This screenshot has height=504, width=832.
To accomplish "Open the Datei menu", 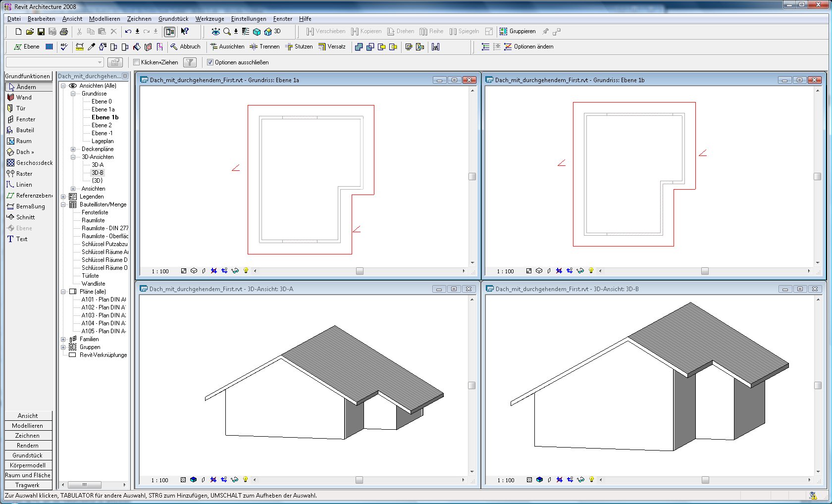I will 14,19.
